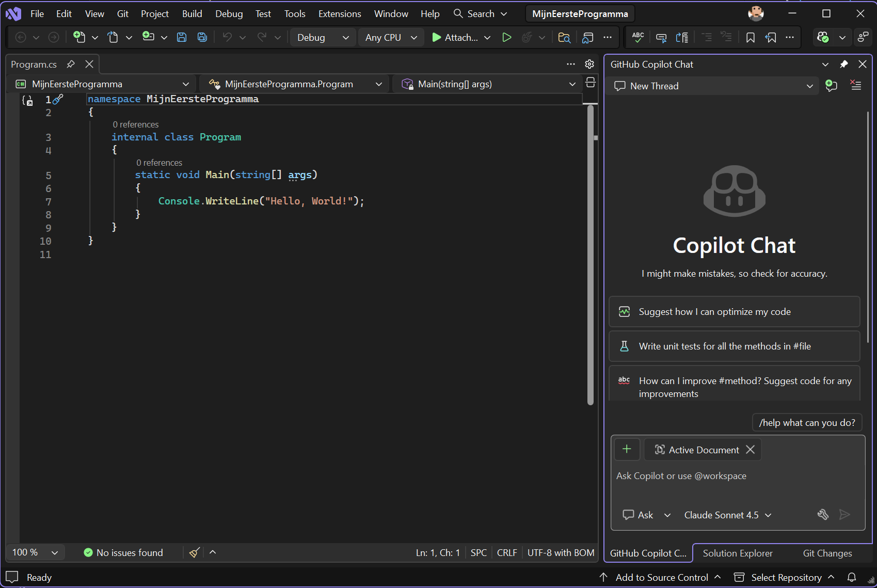Open the Debug menu

click(229, 14)
